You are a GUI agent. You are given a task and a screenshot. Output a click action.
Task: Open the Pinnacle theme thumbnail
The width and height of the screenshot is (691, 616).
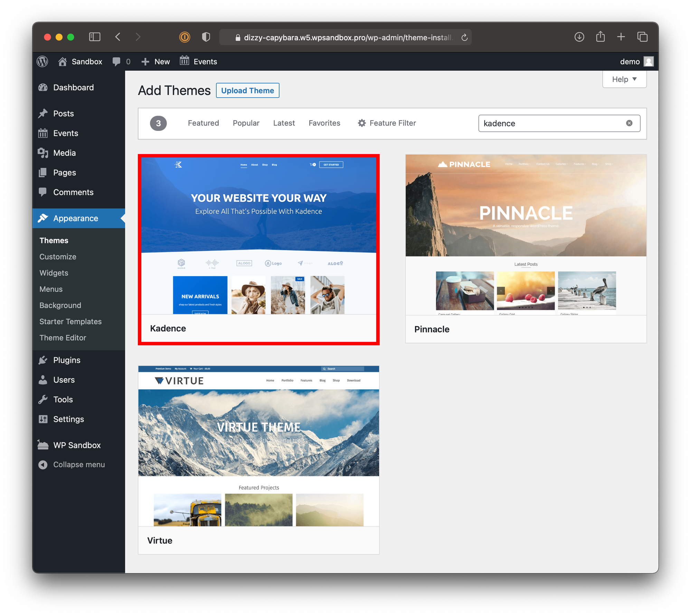tap(526, 235)
